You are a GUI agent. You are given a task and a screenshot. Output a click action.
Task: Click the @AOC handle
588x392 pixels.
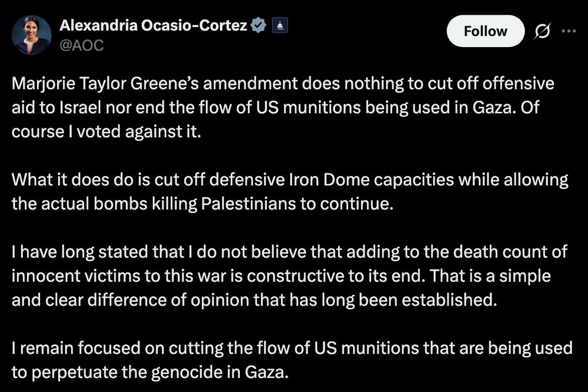point(81,45)
